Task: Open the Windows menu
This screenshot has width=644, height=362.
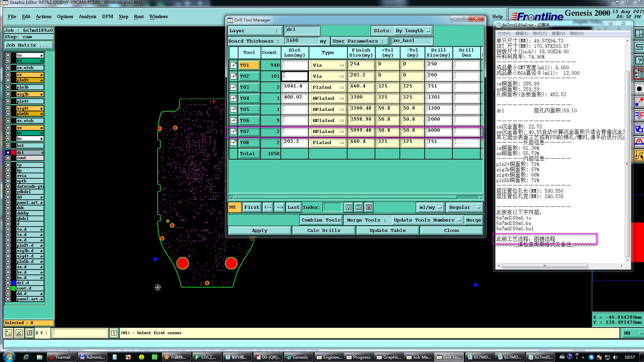Action: click(x=158, y=16)
